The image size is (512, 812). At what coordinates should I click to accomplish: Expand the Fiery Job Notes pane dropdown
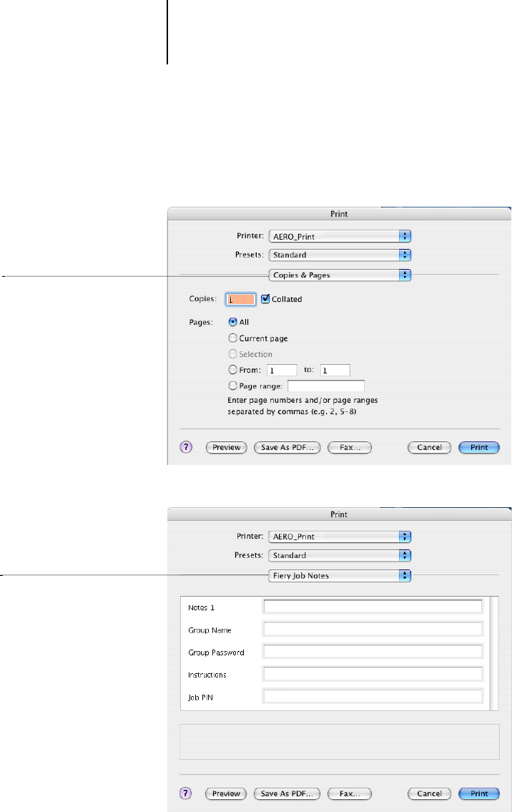click(339, 575)
